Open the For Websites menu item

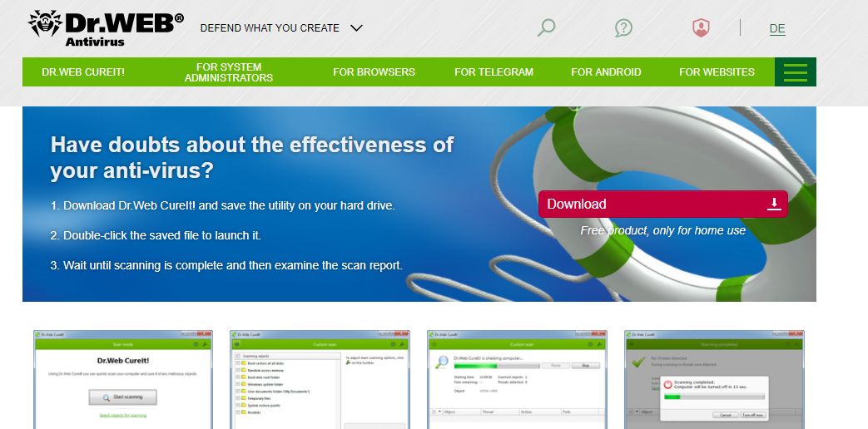717,71
